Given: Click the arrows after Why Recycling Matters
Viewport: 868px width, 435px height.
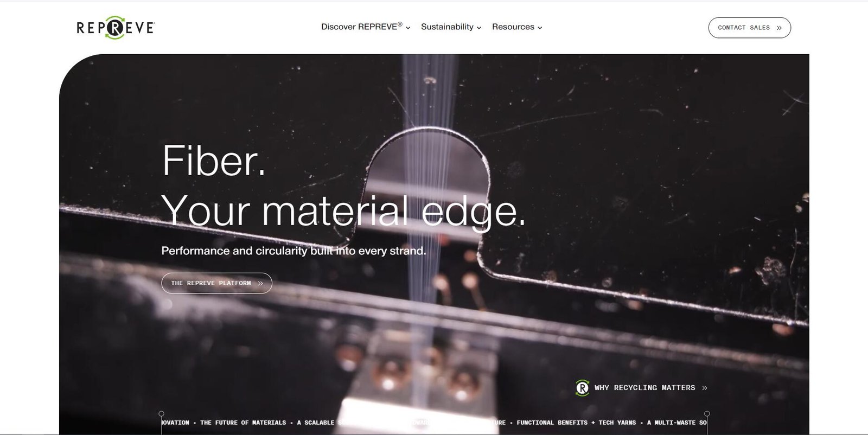Looking at the screenshot, I should coord(705,388).
